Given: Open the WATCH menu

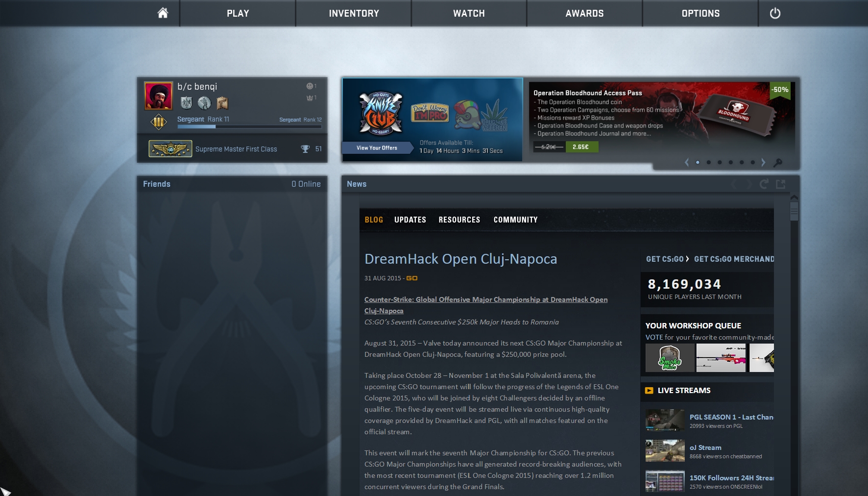Looking at the screenshot, I should tap(469, 13).
